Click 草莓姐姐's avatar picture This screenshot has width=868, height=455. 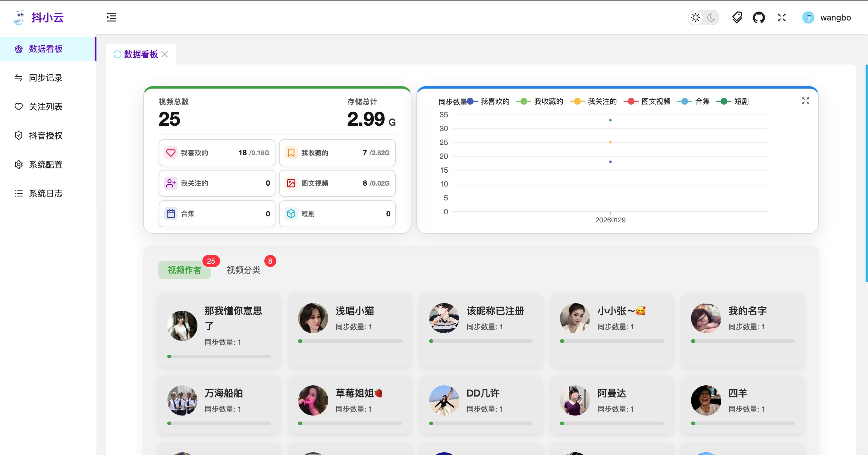pos(313,400)
